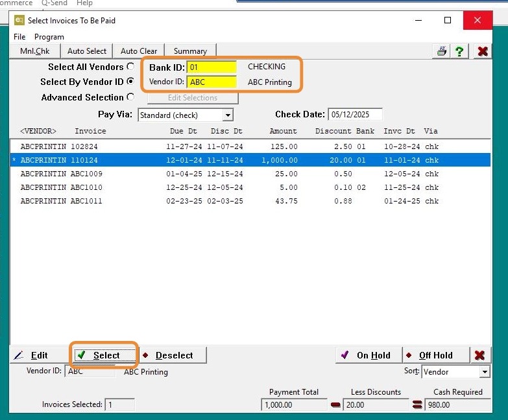Click the Edit button with pencil
This screenshot has height=420, width=508.
[39, 355]
